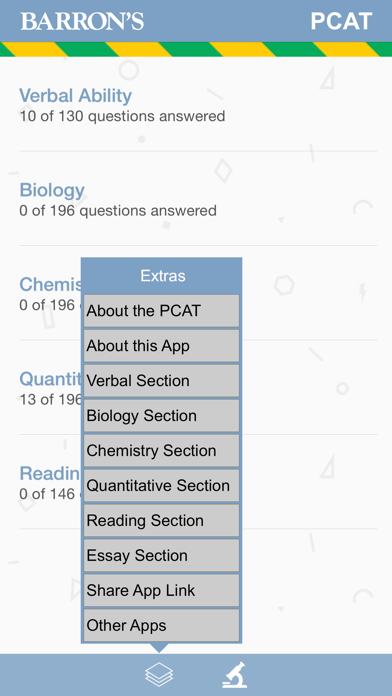Tap Other Apps entry

coord(161,625)
